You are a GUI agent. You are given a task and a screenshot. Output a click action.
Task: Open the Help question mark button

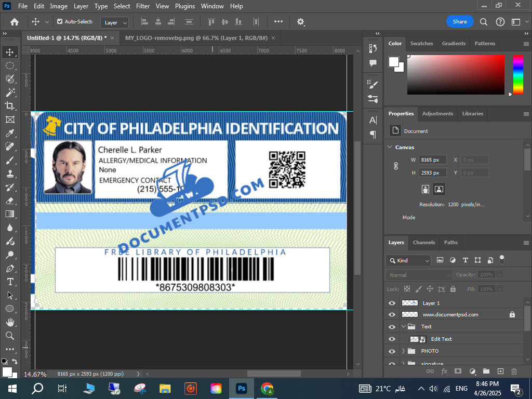click(x=500, y=22)
